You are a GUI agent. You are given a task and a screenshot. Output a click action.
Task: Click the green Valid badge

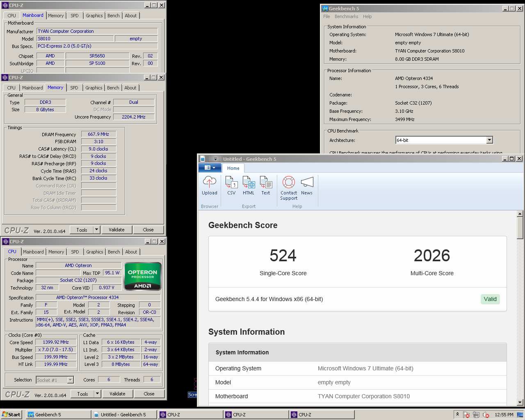490,299
